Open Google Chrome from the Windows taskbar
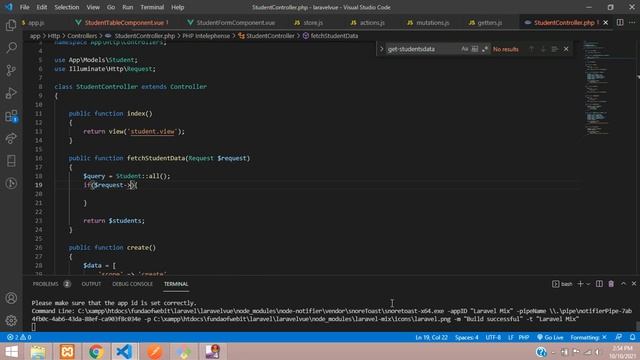Viewport: 640px width, 360px height. [96, 351]
